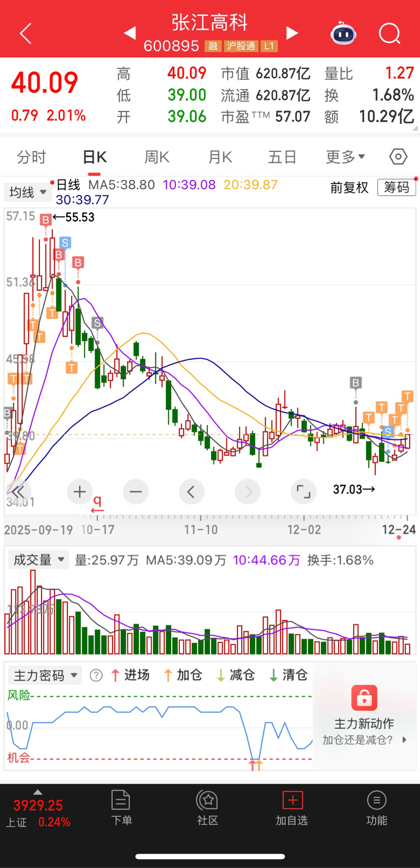Tap the current price 40.09
Viewport: 420px width, 868px height.
pos(45,83)
